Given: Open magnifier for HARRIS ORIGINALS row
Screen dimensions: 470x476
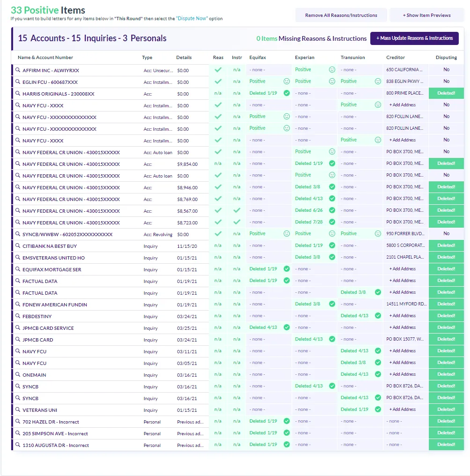Looking at the screenshot, I should (x=18, y=94).
